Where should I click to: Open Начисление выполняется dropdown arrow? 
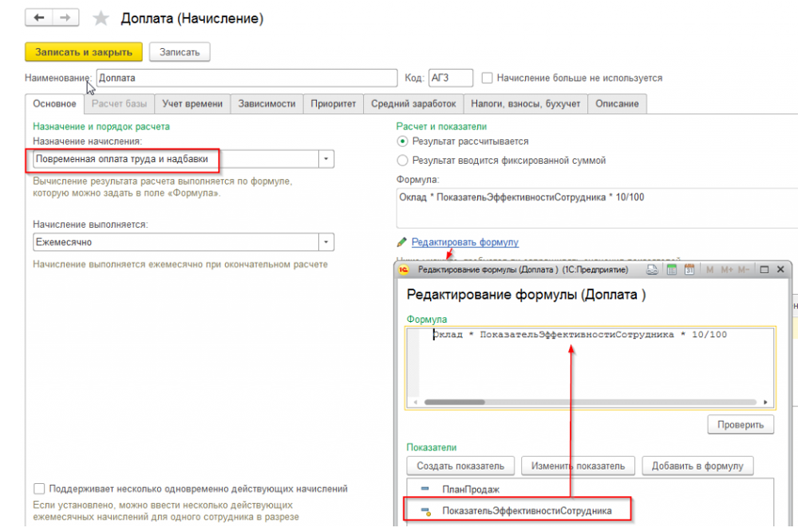point(326,242)
